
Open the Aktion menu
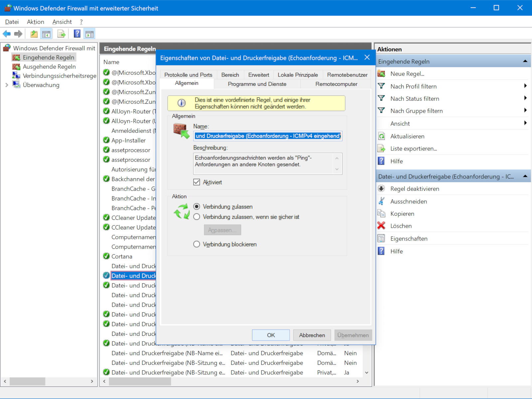click(x=36, y=22)
